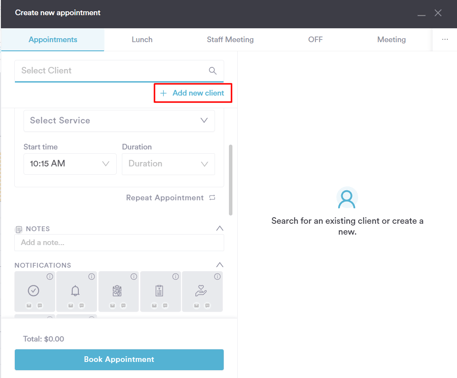Open info icon on the clipboard notification card
The height and width of the screenshot is (378, 457).
point(134,276)
